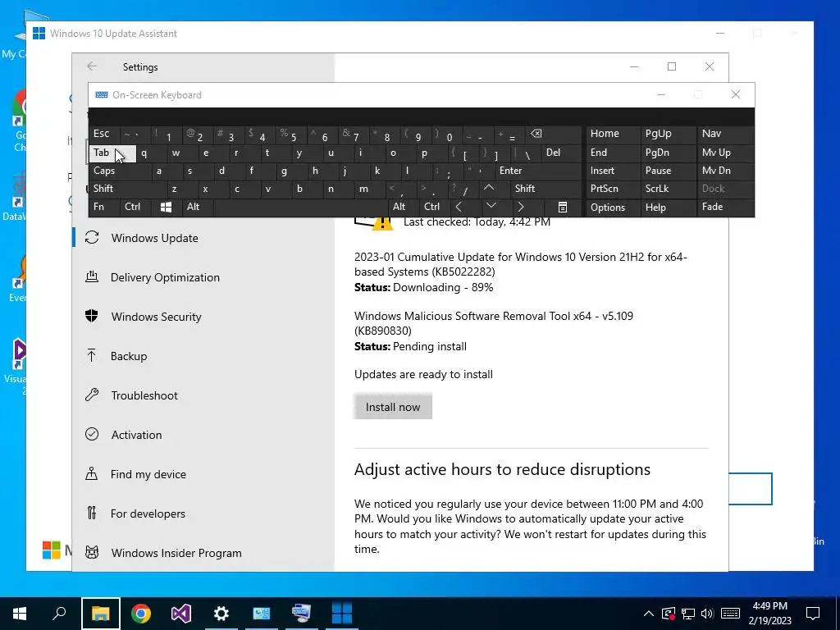This screenshot has width=840, height=630.
Task: Click the Find my device icon
Action: coord(92,473)
